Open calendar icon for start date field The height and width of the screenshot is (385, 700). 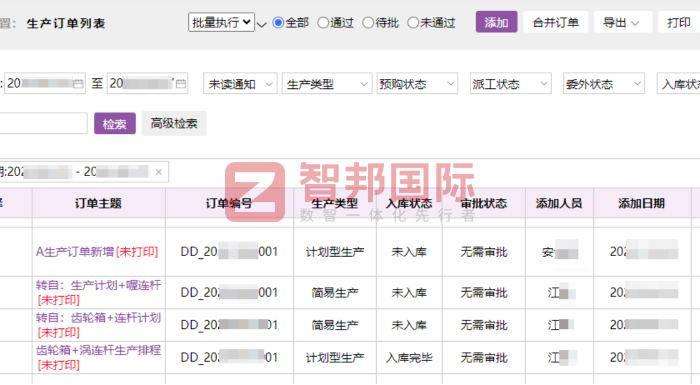78,84
